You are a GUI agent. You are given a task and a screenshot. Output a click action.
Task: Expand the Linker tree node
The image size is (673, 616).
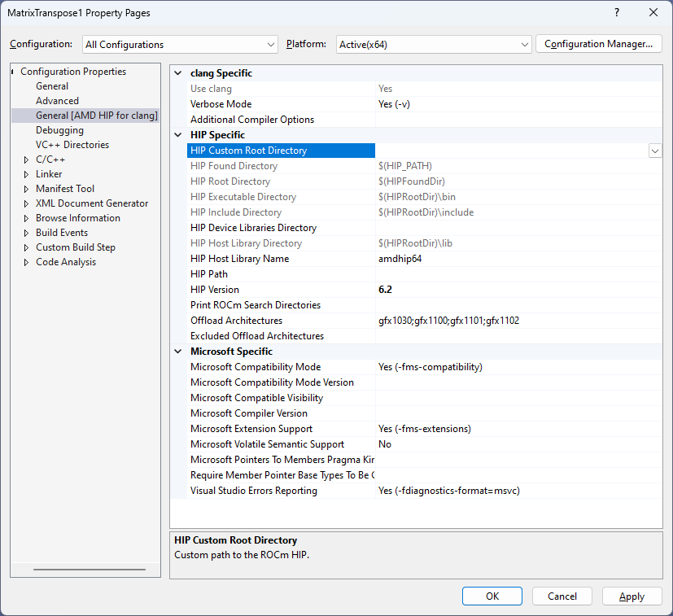[27, 174]
